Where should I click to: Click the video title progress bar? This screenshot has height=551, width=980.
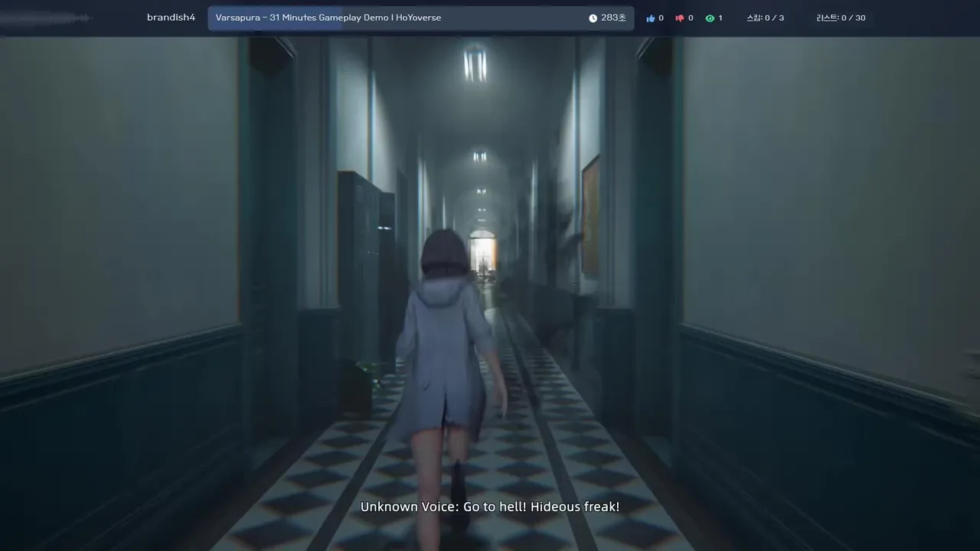pos(421,18)
